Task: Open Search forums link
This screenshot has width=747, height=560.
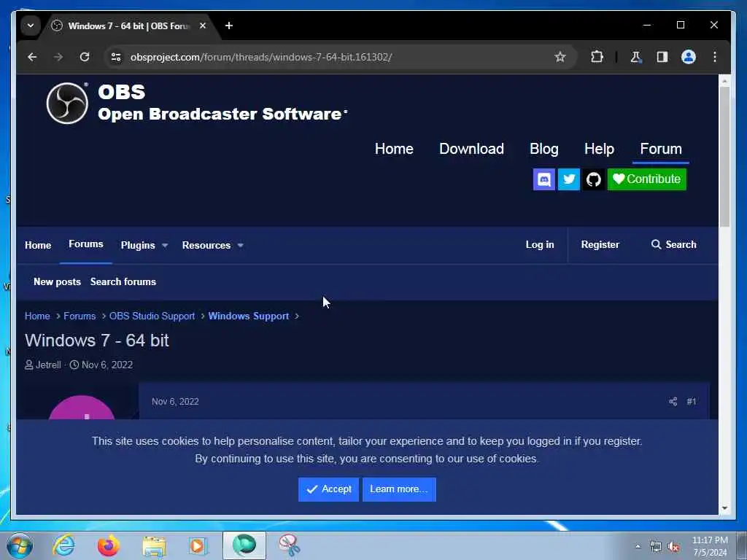Action: [x=123, y=281]
